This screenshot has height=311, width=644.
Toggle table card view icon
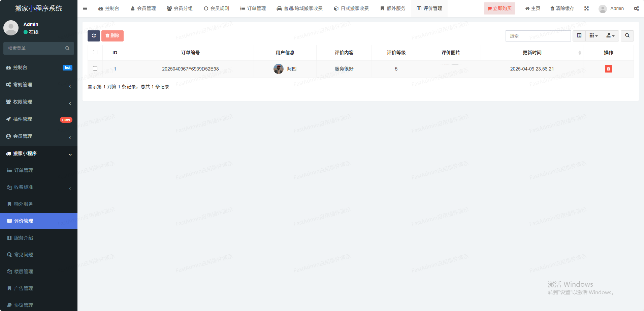579,36
